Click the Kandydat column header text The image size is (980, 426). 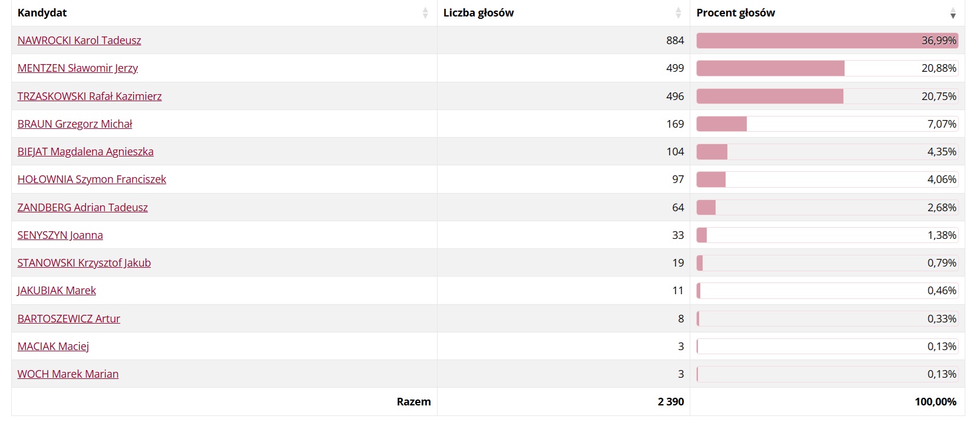tap(42, 13)
